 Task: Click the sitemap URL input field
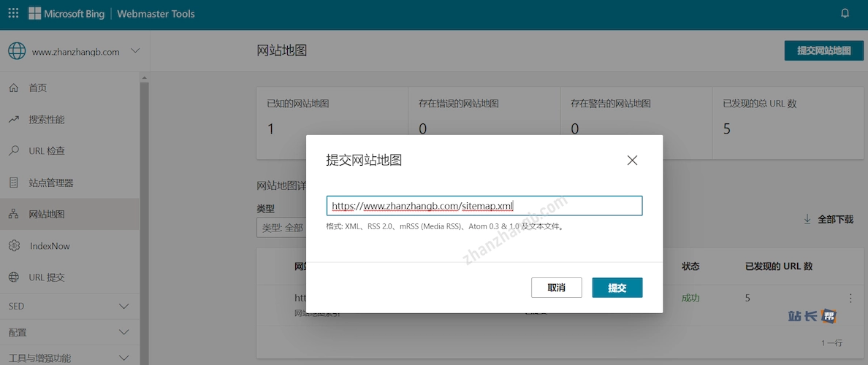click(x=484, y=206)
